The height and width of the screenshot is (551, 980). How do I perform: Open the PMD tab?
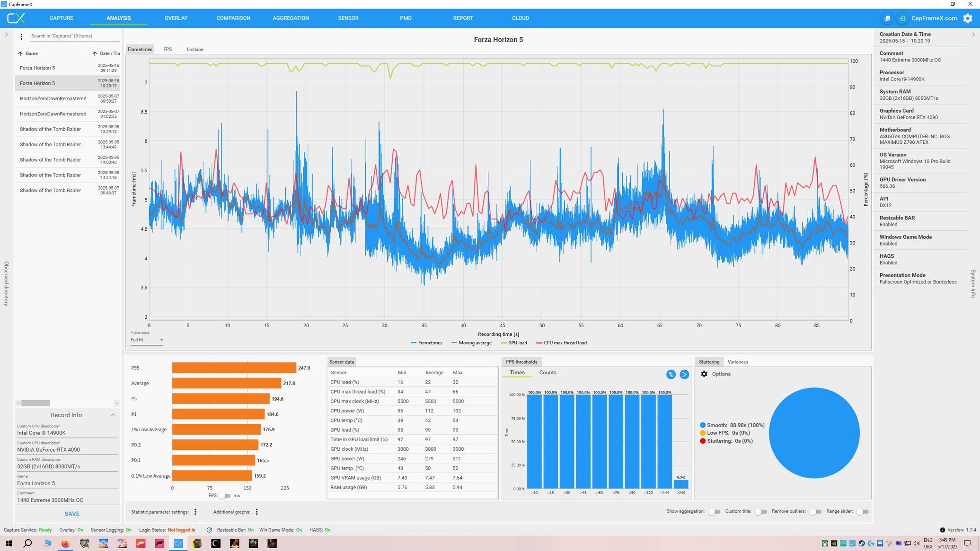coord(406,18)
